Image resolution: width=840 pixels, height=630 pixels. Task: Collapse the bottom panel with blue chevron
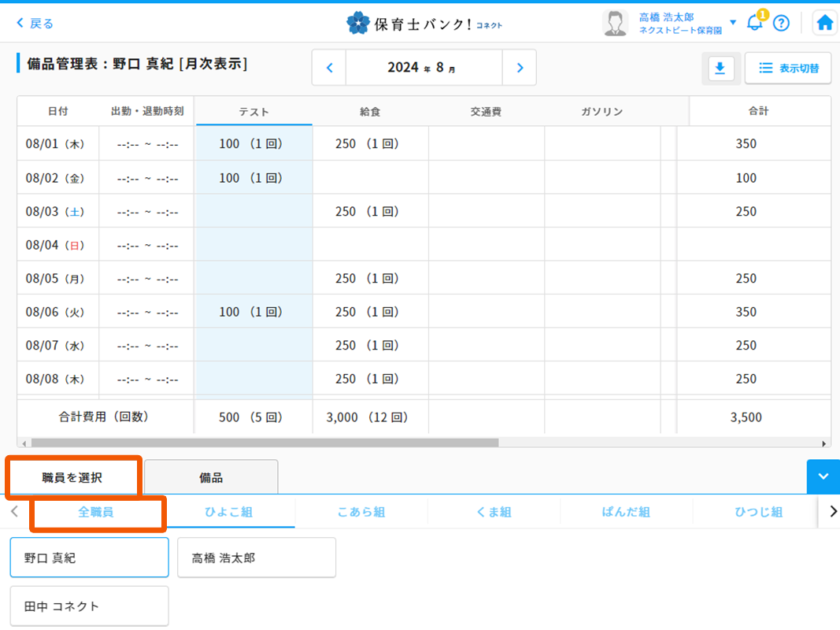(823, 476)
